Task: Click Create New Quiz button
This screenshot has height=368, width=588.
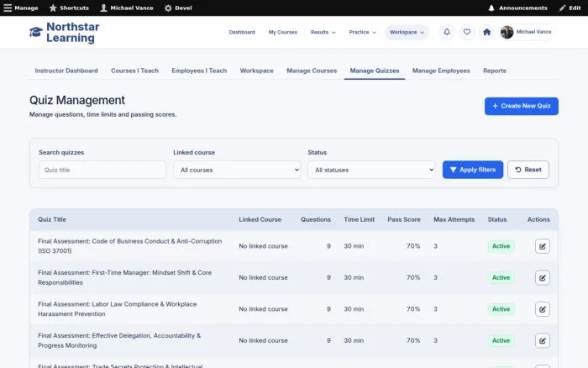Action: point(522,106)
